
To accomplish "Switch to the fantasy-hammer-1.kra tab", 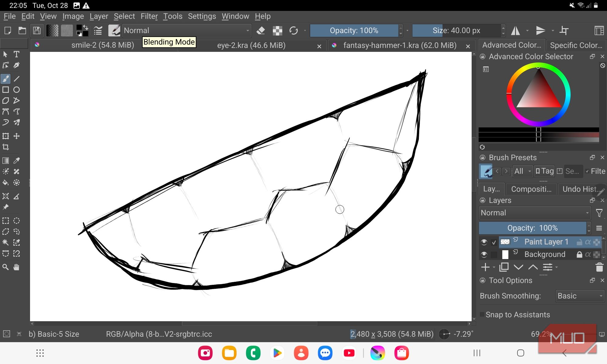I will click(x=399, y=45).
